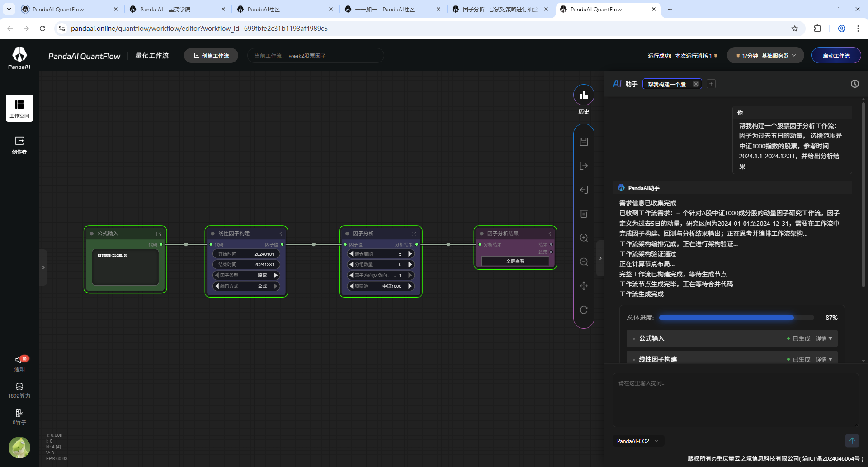Bookmark this page with the star icon
The image size is (868, 467).
point(795,29)
